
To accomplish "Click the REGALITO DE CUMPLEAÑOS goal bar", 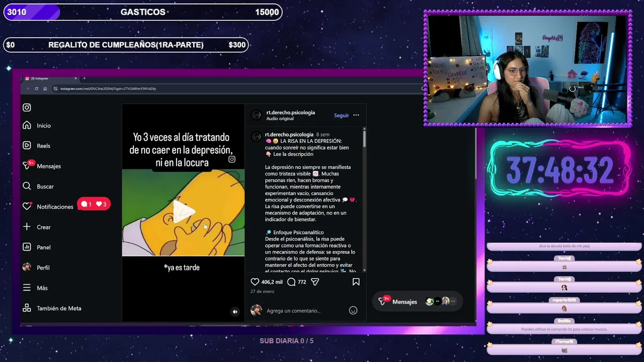I will (126, 45).
